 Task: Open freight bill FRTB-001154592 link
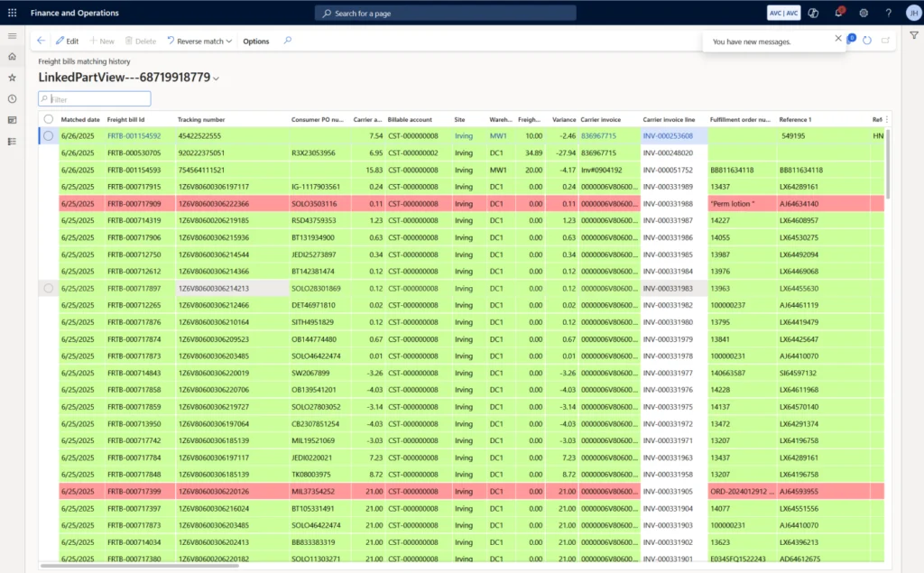[x=133, y=135]
